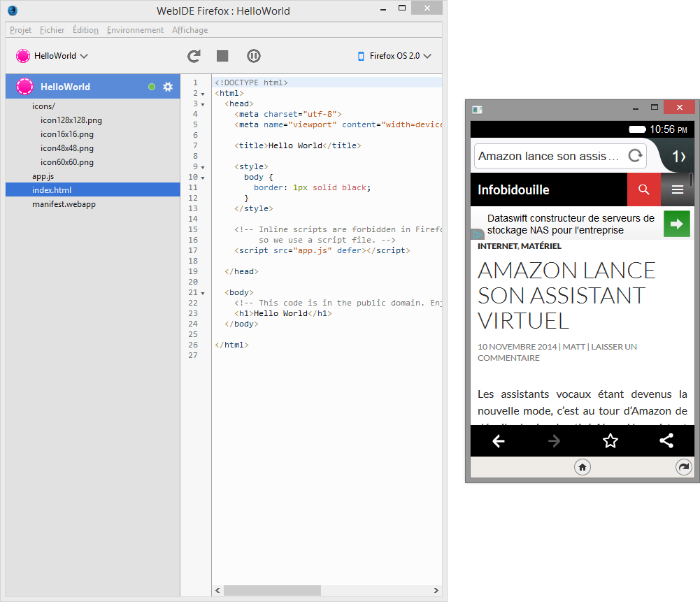This screenshot has height=602, width=700.
Task: Open the Infobidouille hamburger menu
Action: pyautogui.click(x=677, y=189)
